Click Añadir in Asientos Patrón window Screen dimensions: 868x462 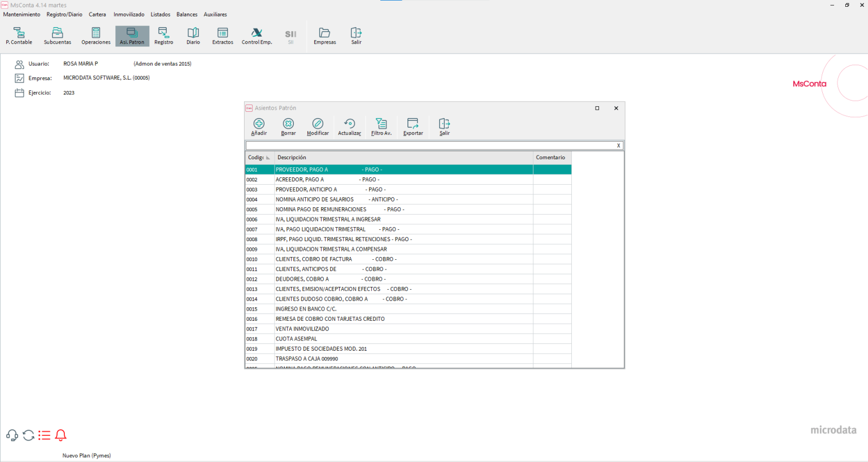pos(259,127)
